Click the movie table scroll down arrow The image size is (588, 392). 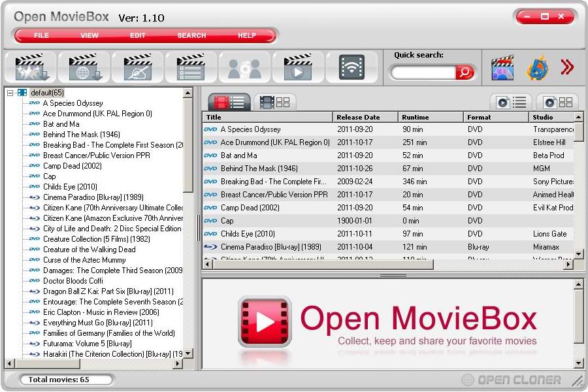579,254
